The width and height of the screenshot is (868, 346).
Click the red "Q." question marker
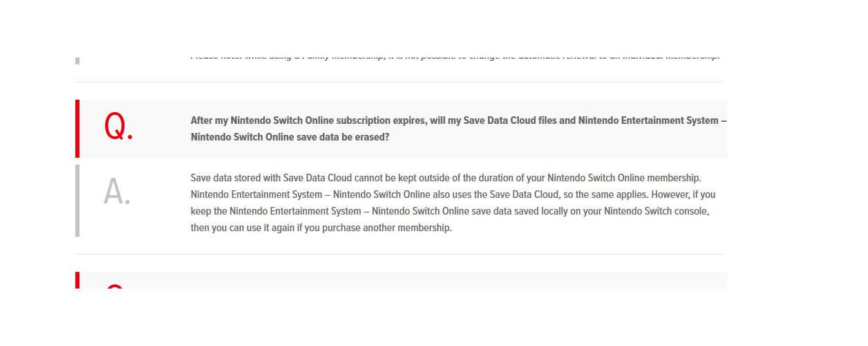pos(118,127)
